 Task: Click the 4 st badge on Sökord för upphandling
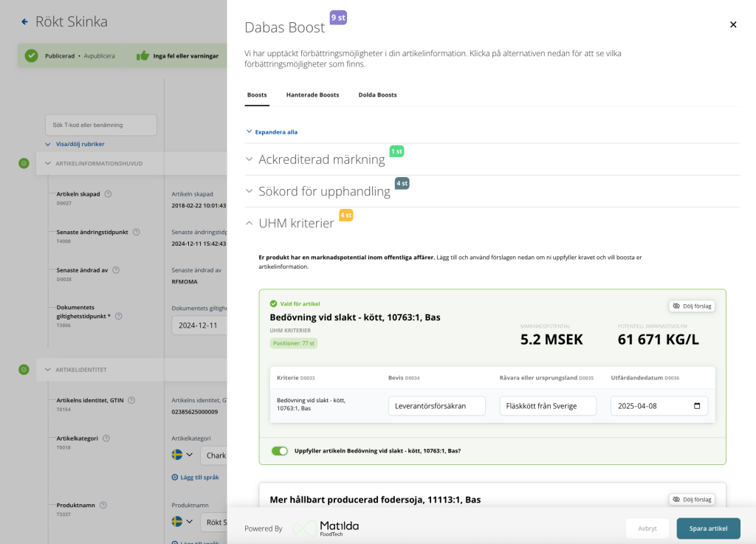click(402, 183)
